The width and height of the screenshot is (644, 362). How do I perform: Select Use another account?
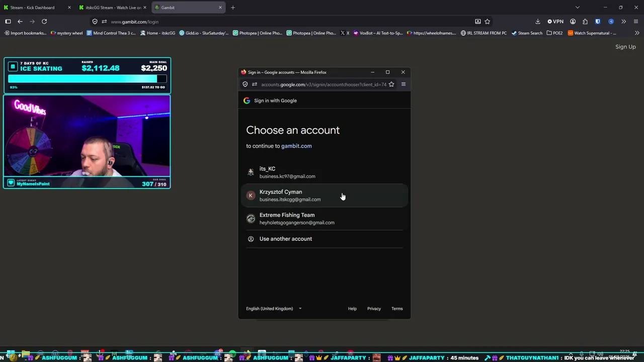pos(325,239)
